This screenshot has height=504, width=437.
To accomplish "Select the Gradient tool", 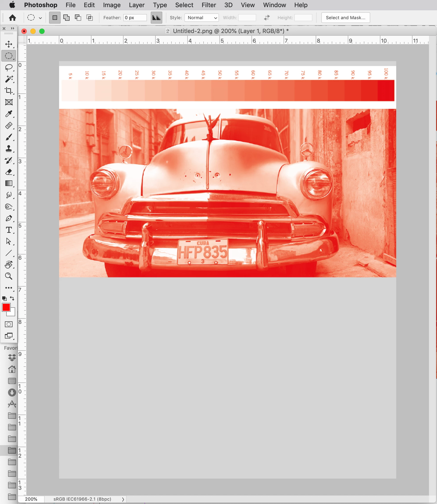I will coord(9,184).
